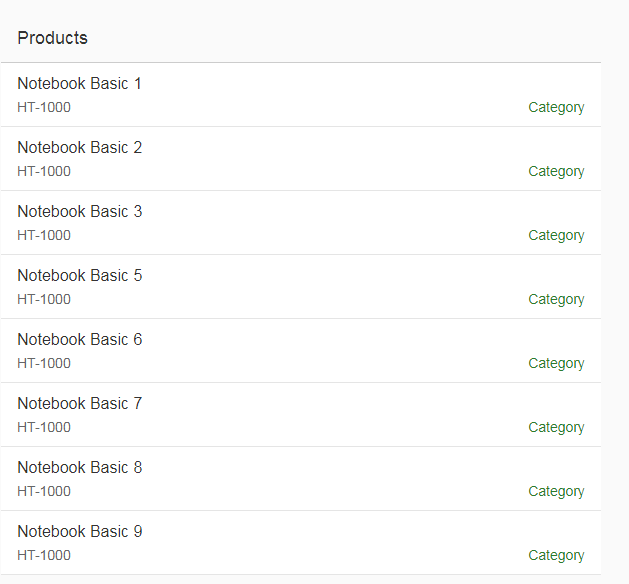
Task: Click Category status for Notebook Basic 6
Action: pyautogui.click(x=556, y=364)
